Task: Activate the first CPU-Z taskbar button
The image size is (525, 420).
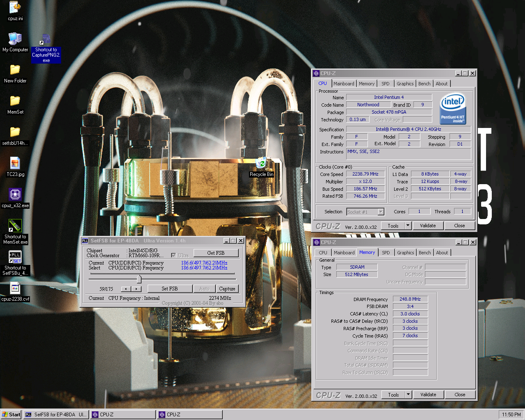Action: 123,415
